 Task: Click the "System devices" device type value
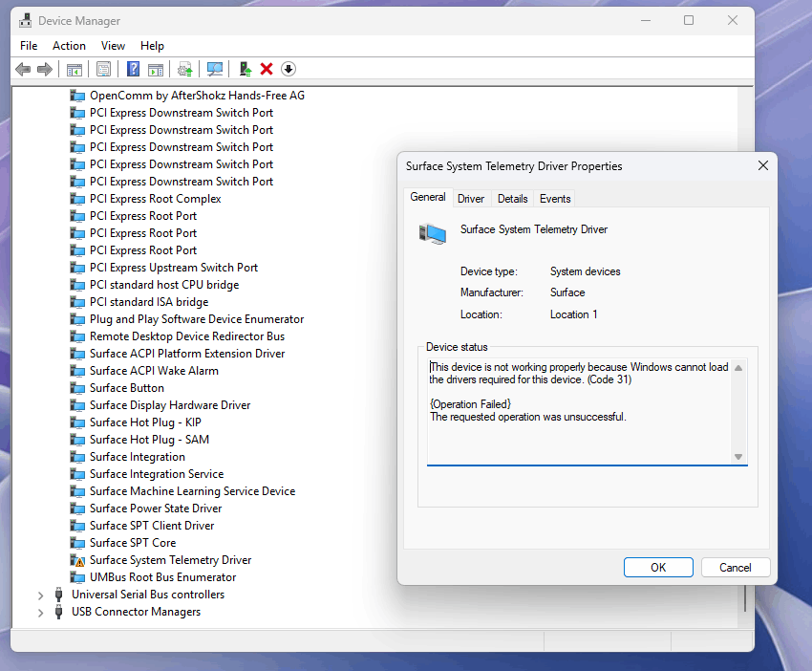click(586, 271)
